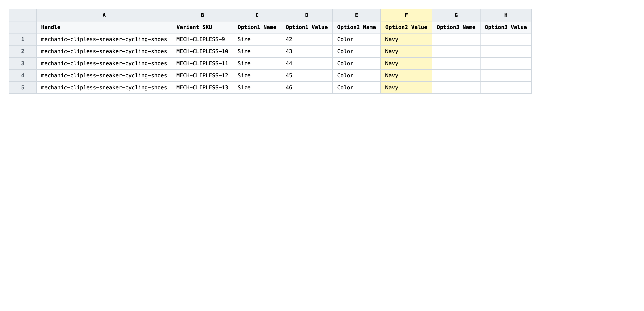Click row number 3 header

[23, 63]
